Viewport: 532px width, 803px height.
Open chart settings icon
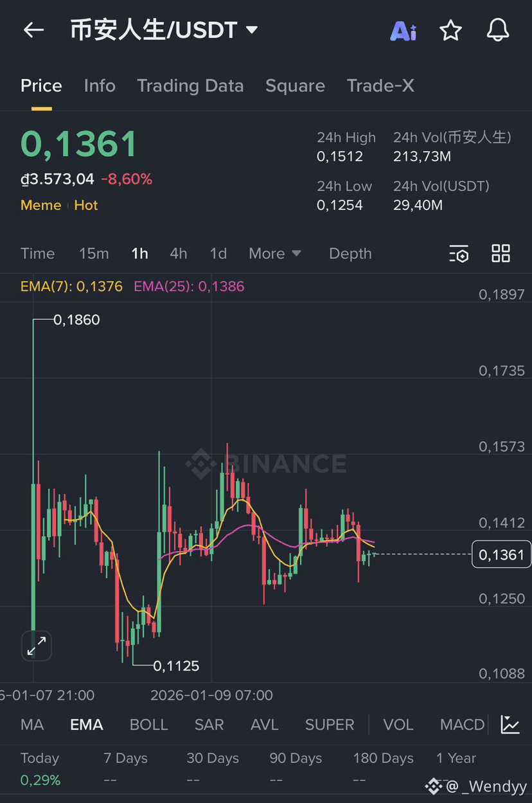coord(459,254)
